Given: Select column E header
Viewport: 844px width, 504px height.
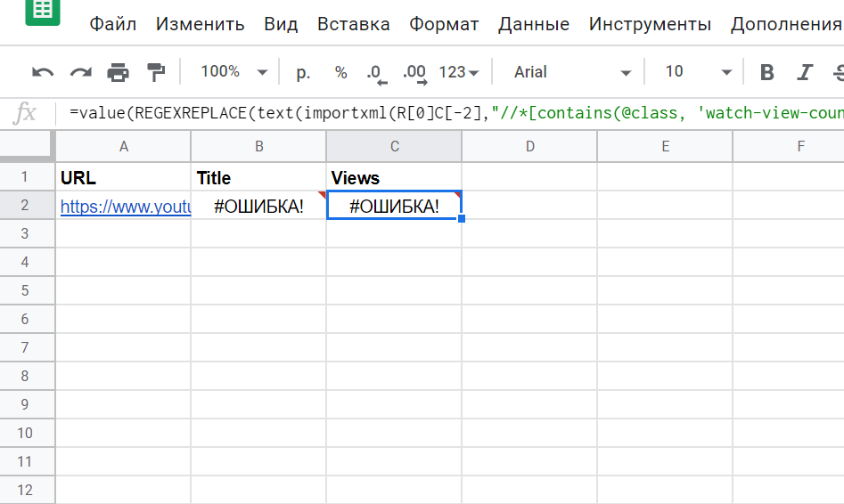Looking at the screenshot, I should tap(665, 146).
